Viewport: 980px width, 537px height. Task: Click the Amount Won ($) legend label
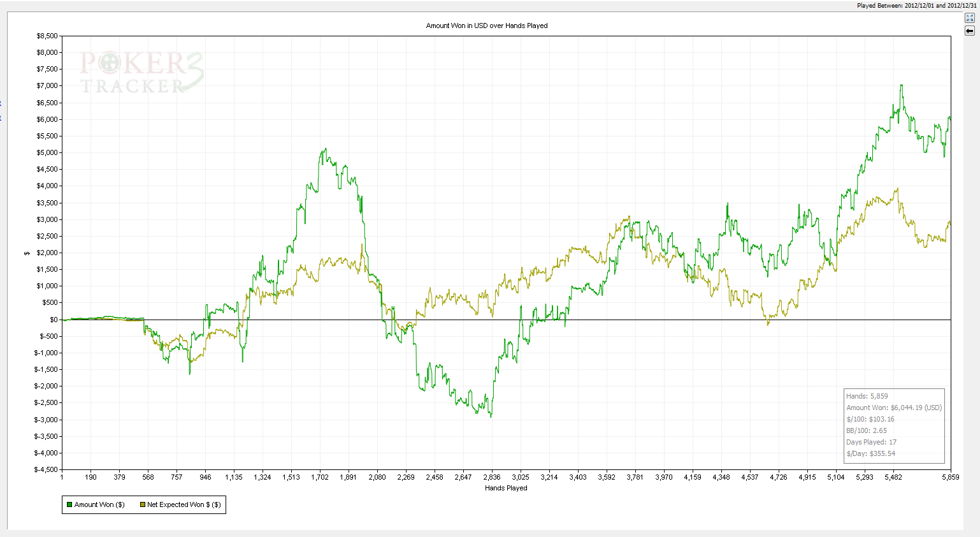pos(99,504)
